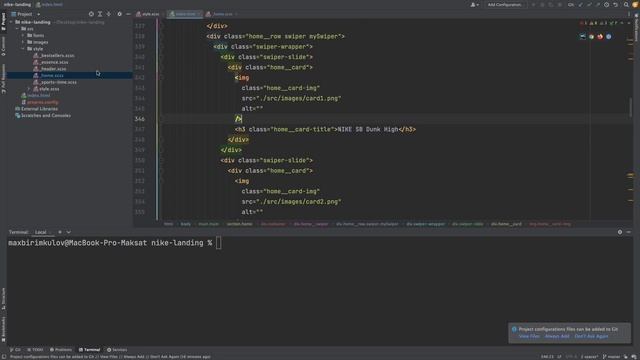The image size is (640, 360).
Task: Click the Collapse All icon in Project panel
Action: (109, 14)
